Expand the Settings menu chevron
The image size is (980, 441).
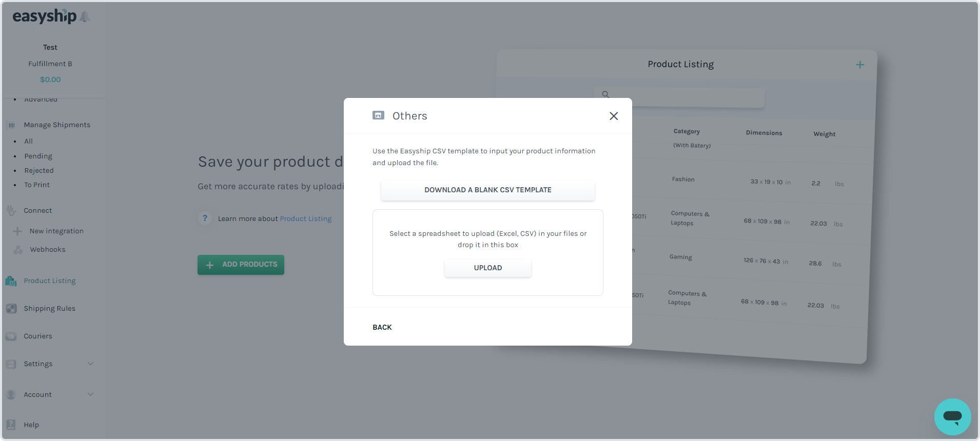pos(90,364)
